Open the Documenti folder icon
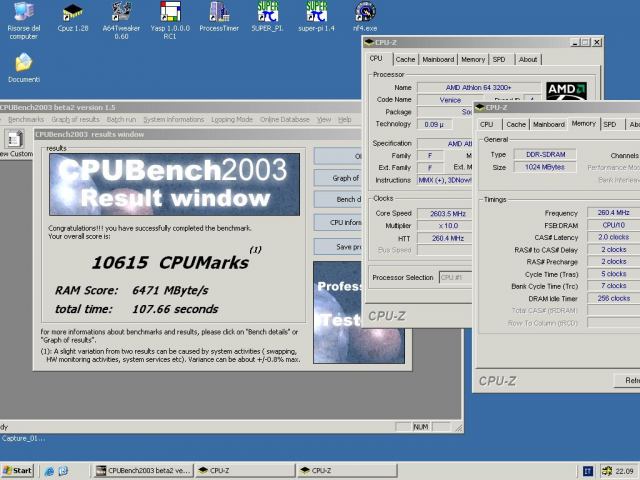 24,68
